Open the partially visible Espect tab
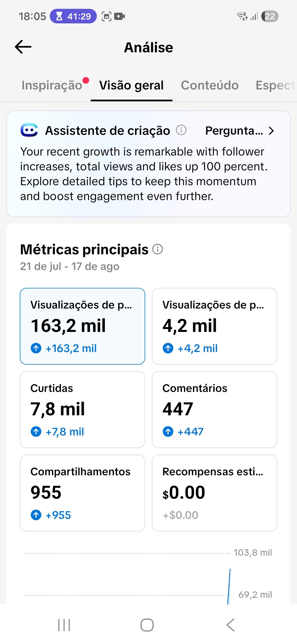Screen dimensions: 297x644 coord(276,85)
